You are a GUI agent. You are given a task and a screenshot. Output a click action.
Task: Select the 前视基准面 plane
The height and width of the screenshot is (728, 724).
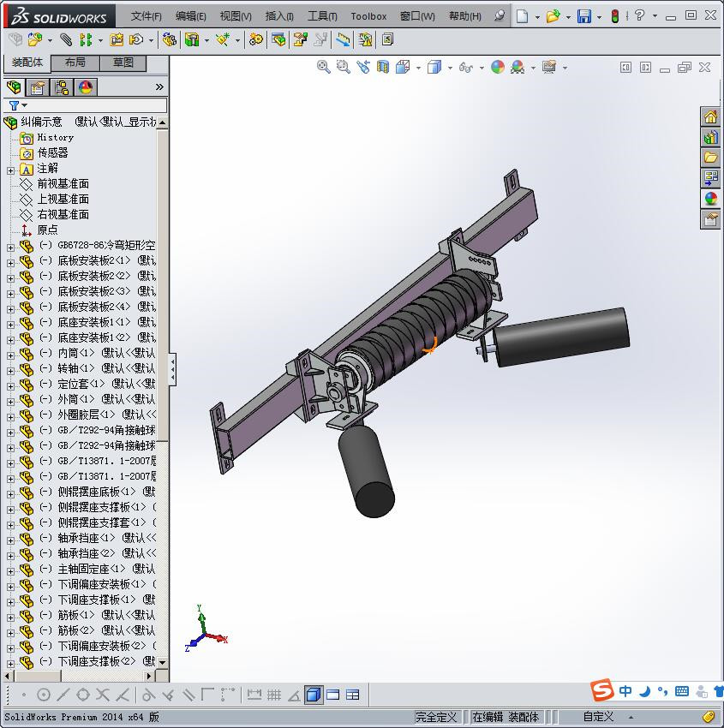pyautogui.click(x=63, y=184)
